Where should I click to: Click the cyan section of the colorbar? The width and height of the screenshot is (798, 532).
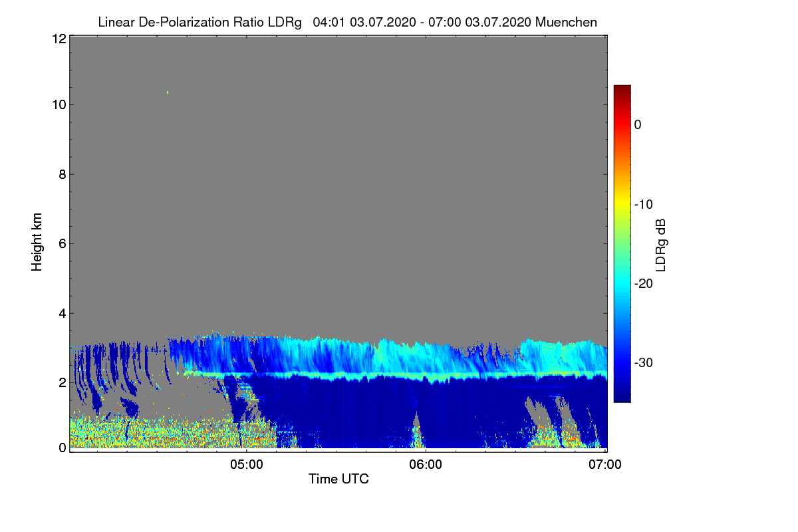[x=622, y=283]
